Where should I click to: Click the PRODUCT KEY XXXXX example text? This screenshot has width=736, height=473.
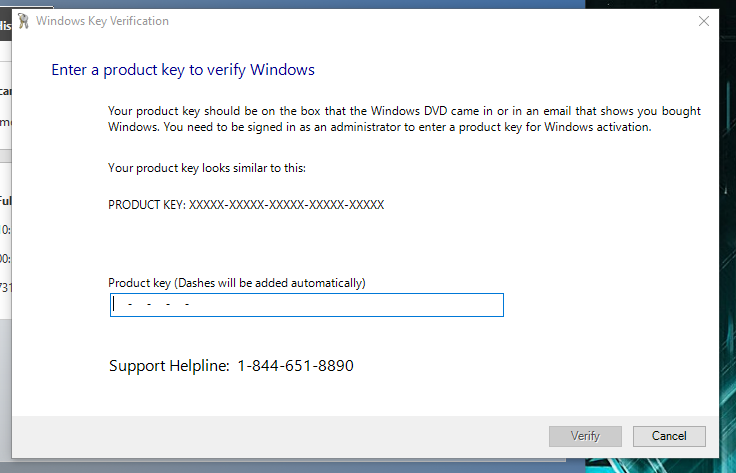(x=246, y=205)
